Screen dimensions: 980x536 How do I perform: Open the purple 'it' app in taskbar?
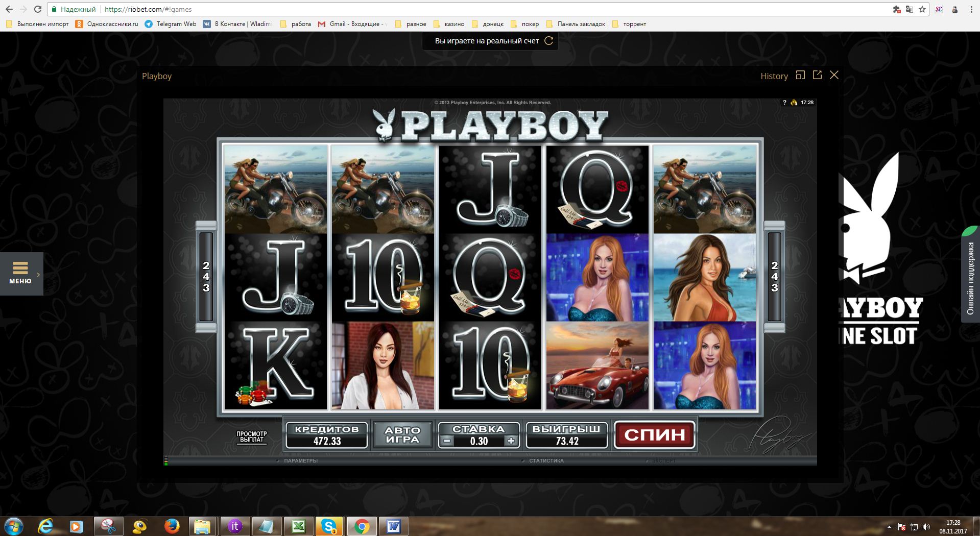click(x=234, y=526)
